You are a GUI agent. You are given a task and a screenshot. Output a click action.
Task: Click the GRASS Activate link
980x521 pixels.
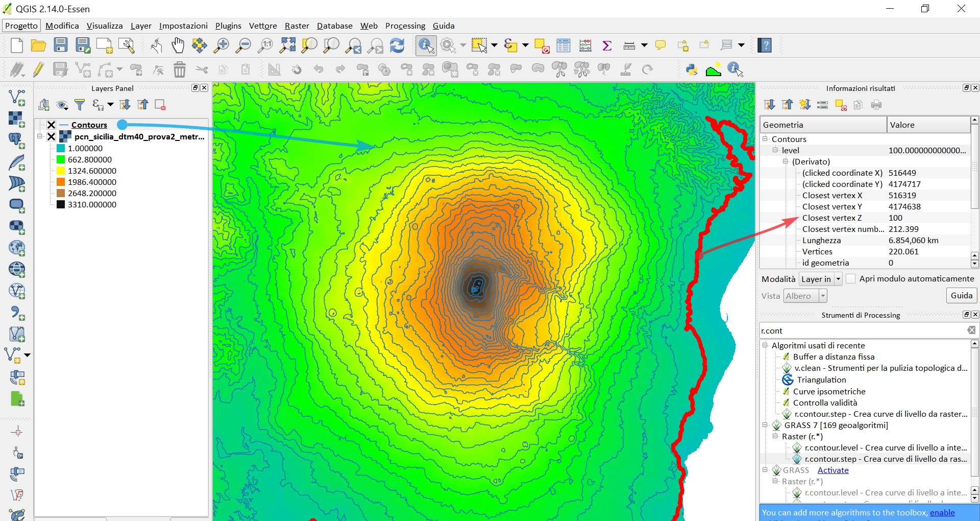tap(833, 470)
